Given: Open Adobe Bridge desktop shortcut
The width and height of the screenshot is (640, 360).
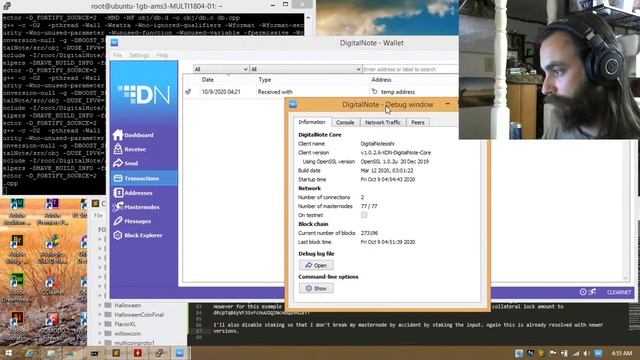Looking at the screenshot, I should [x=17, y=249].
